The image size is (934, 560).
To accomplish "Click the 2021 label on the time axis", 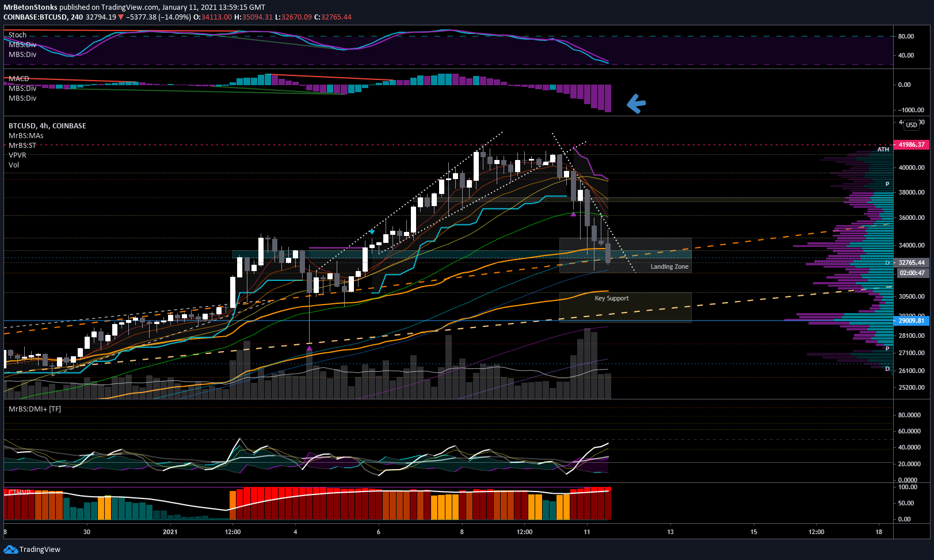I will [170, 532].
